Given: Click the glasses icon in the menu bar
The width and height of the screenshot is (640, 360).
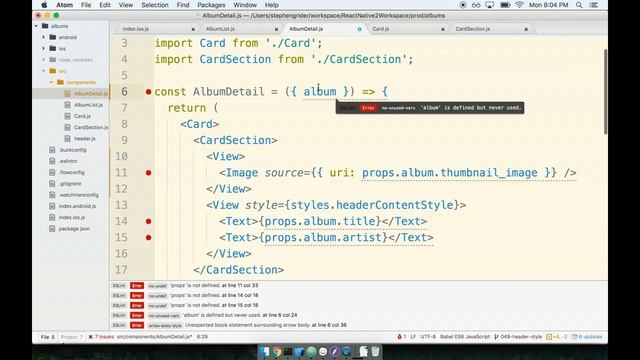Looking at the screenshot, I should 476,5.
